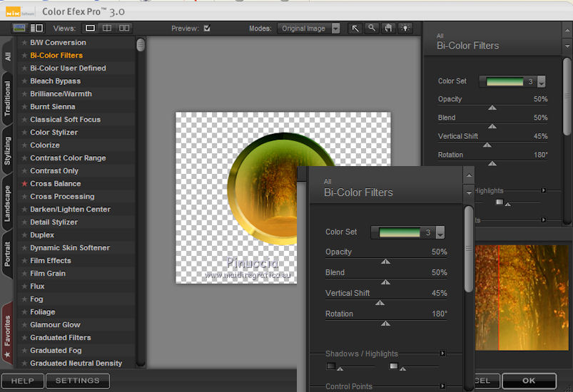Activate the zoom magnifier tool
Image resolution: width=573 pixels, height=392 pixels.
[x=372, y=29]
